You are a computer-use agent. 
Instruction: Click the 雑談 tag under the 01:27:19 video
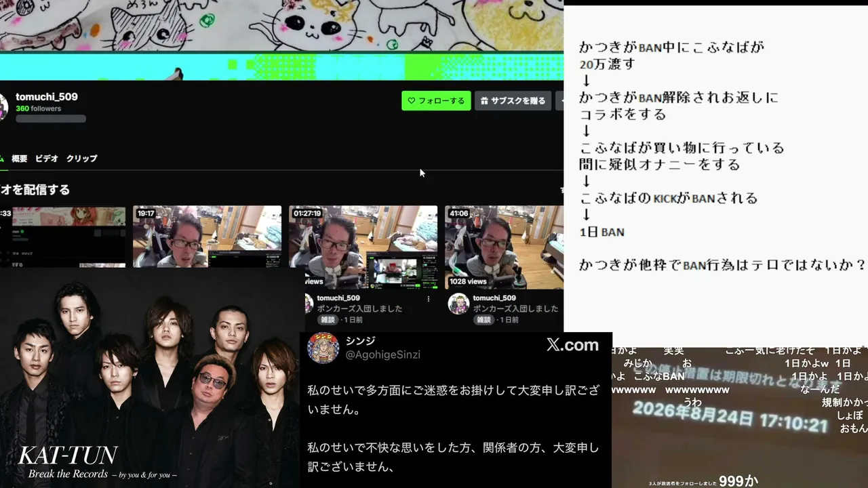(328, 319)
